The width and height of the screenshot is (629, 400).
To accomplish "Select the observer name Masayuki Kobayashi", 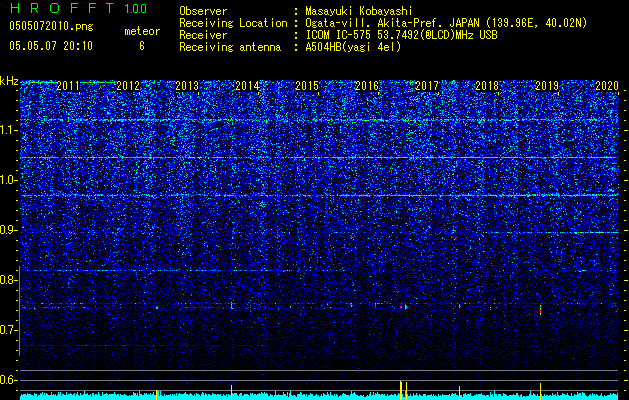I will pos(359,11).
